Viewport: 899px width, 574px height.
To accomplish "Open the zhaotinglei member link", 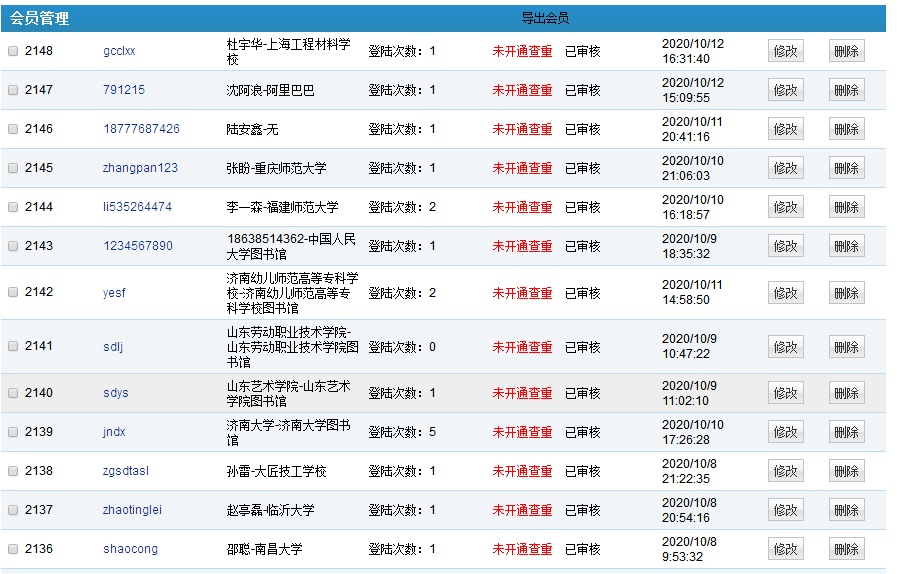I will pos(132,510).
